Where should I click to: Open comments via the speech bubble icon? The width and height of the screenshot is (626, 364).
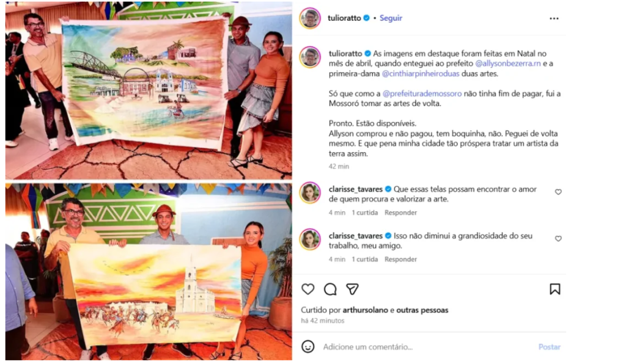[x=330, y=289]
